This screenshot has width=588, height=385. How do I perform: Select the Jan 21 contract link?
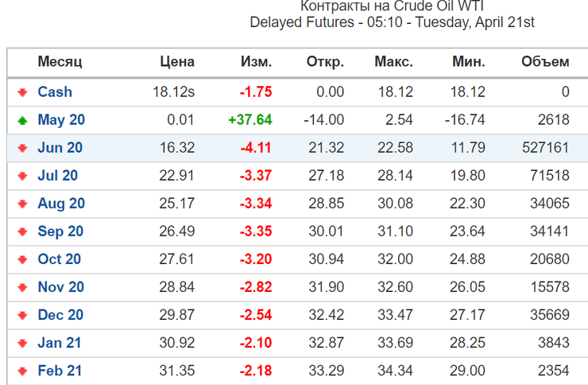[60, 343]
